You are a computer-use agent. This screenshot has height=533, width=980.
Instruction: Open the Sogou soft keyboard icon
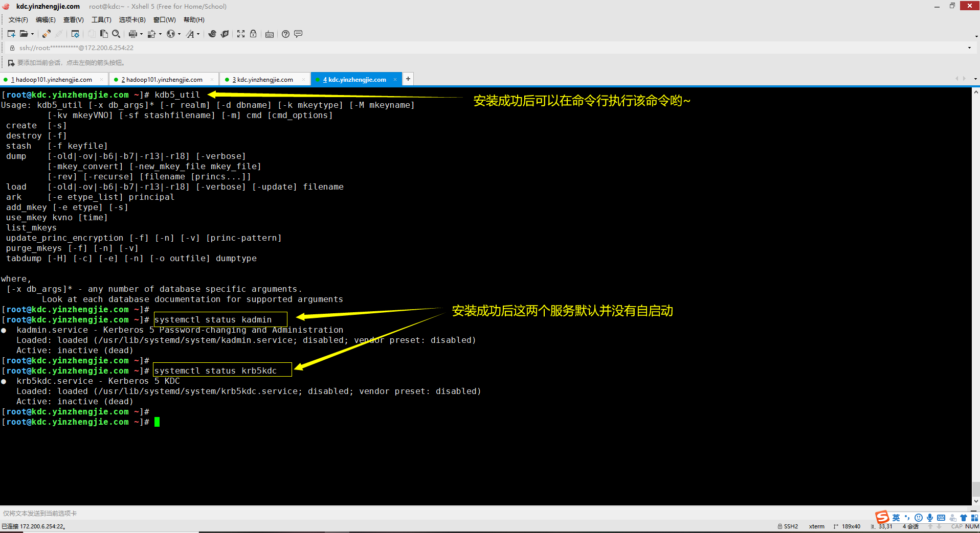(x=941, y=518)
